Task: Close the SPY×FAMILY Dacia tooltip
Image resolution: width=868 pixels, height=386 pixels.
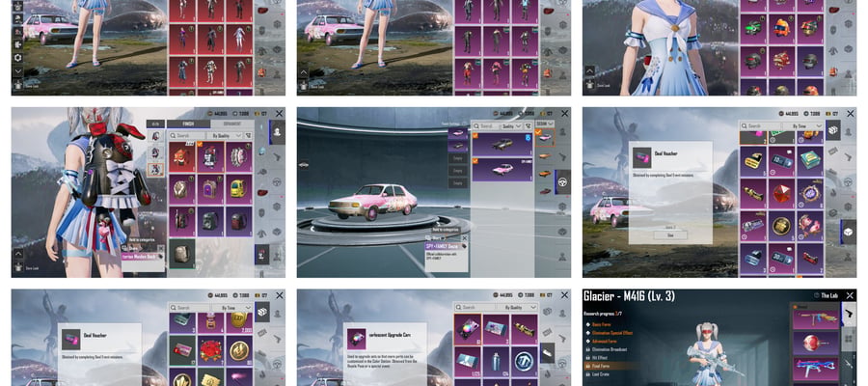Action: click(x=464, y=238)
